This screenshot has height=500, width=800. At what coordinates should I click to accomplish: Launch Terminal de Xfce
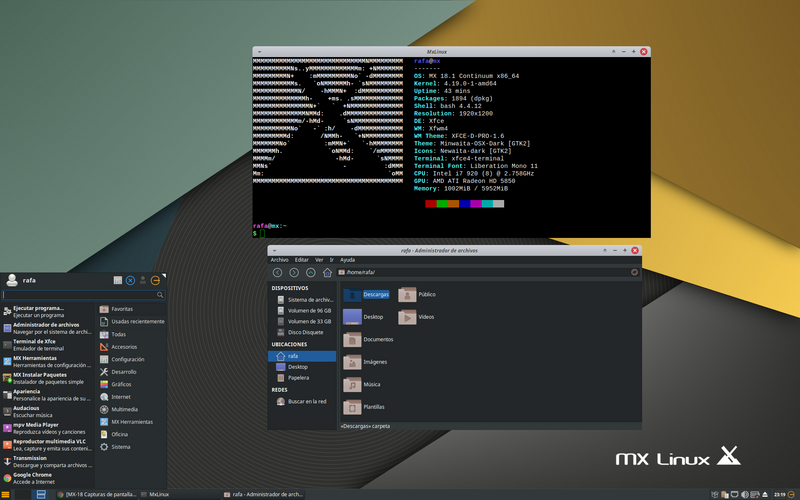click(x=47, y=345)
